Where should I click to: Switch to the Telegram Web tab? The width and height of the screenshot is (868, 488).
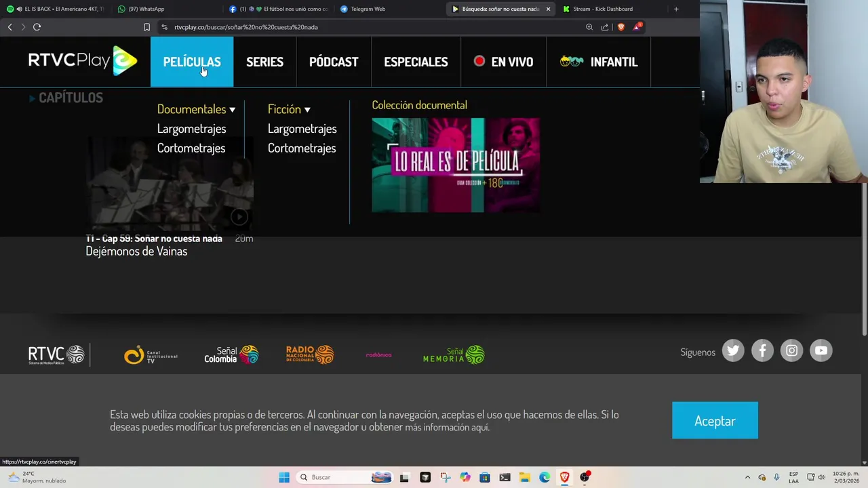(389, 9)
